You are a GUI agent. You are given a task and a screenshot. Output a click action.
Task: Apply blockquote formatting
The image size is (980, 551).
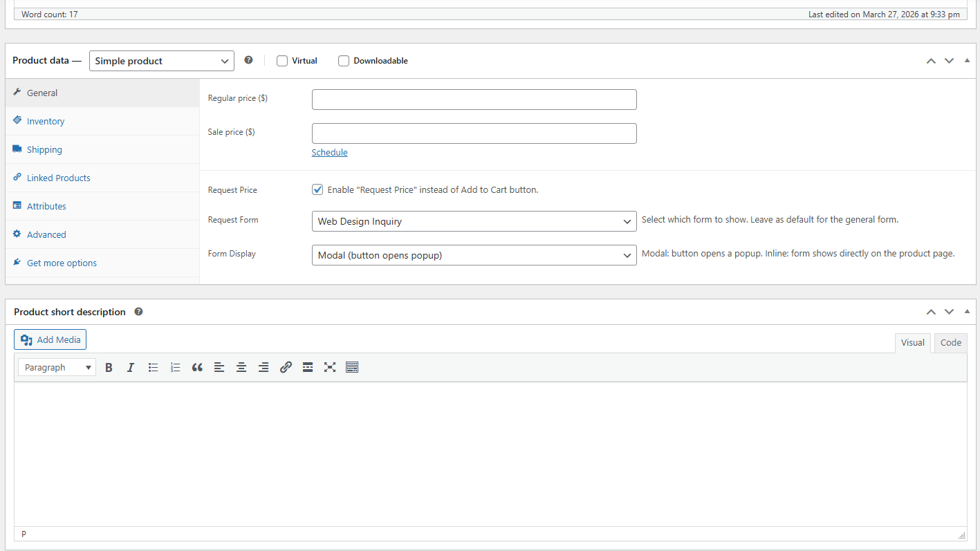[197, 368]
